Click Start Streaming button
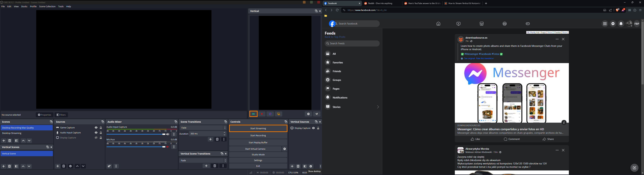644x175 pixels. [258, 129]
